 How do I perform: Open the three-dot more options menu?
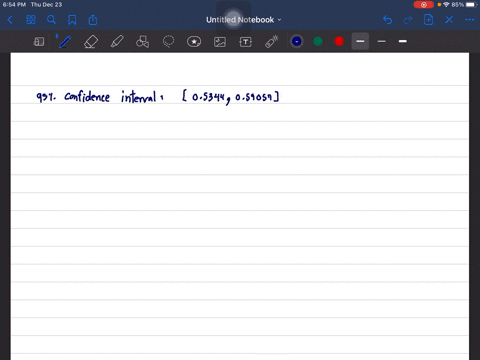click(x=470, y=20)
